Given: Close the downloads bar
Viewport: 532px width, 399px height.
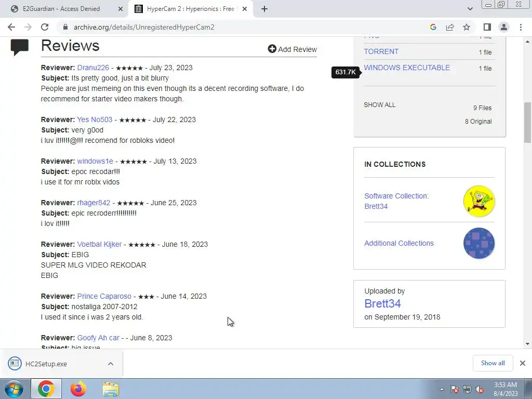Looking at the screenshot, I should tap(523, 363).
